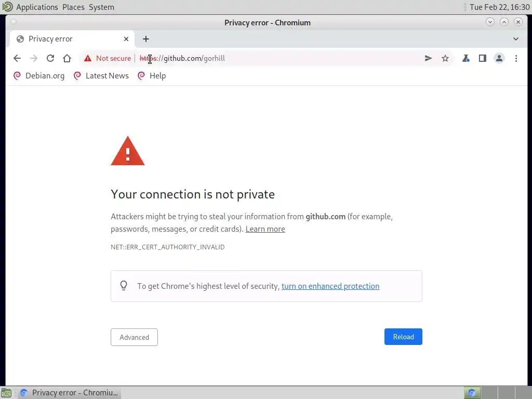This screenshot has height=399, width=532.
Task: Follow the turn on enhanced protection link
Action: click(x=330, y=286)
